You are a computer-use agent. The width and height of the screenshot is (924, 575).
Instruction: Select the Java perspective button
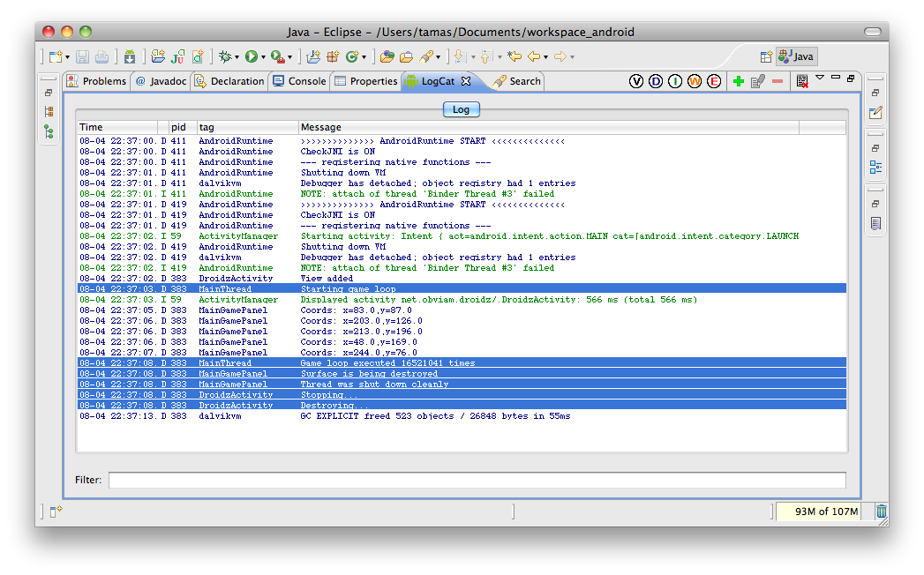click(797, 56)
